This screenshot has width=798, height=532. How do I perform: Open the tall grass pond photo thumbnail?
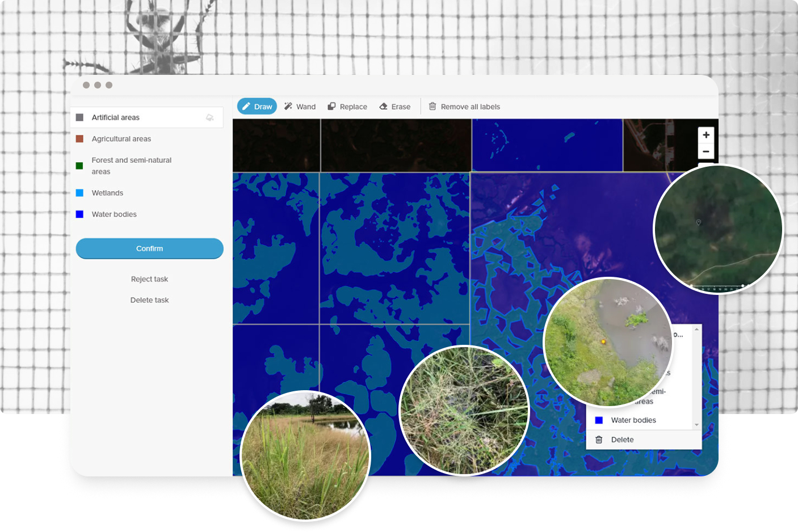point(305,455)
